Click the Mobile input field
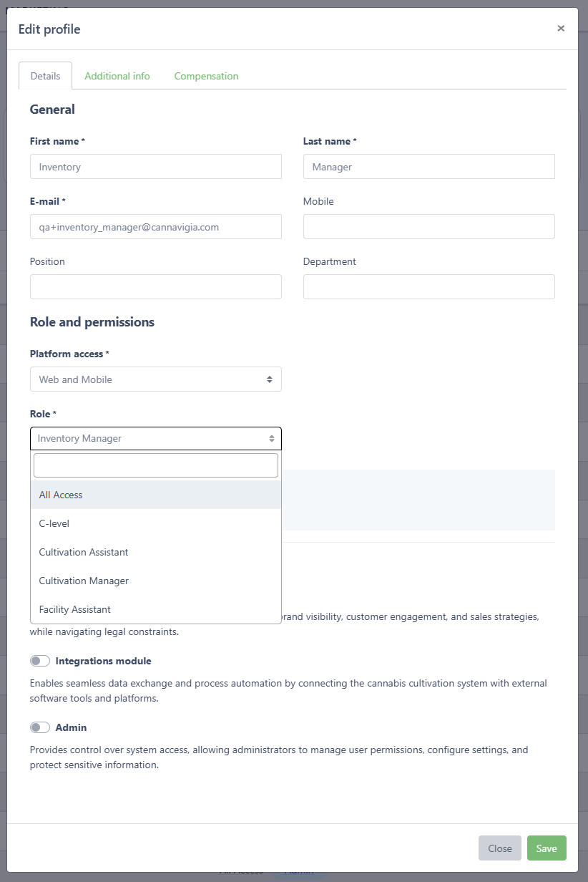Image resolution: width=588 pixels, height=882 pixels. coord(429,227)
